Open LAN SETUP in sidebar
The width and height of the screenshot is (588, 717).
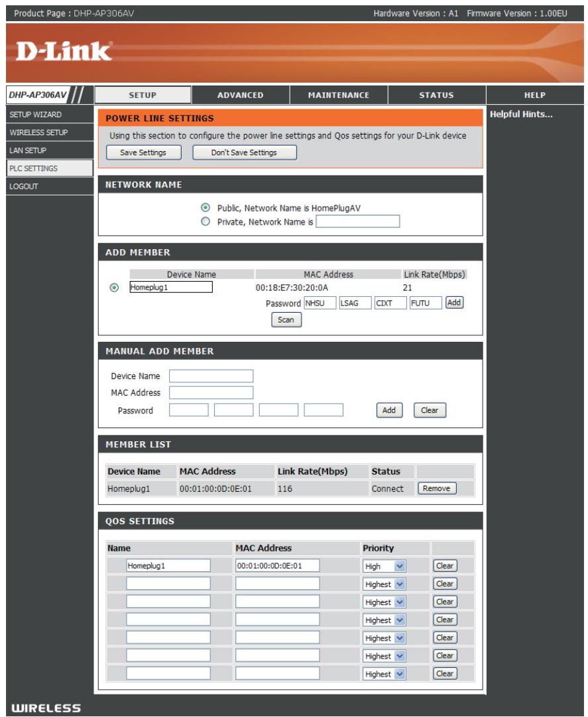50,150
